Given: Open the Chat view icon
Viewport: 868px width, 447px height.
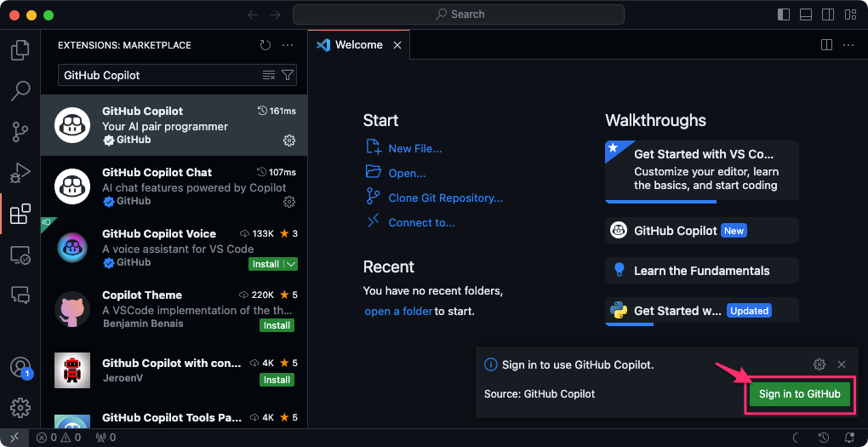Looking at the screenshot, I should tap(20, 295).
